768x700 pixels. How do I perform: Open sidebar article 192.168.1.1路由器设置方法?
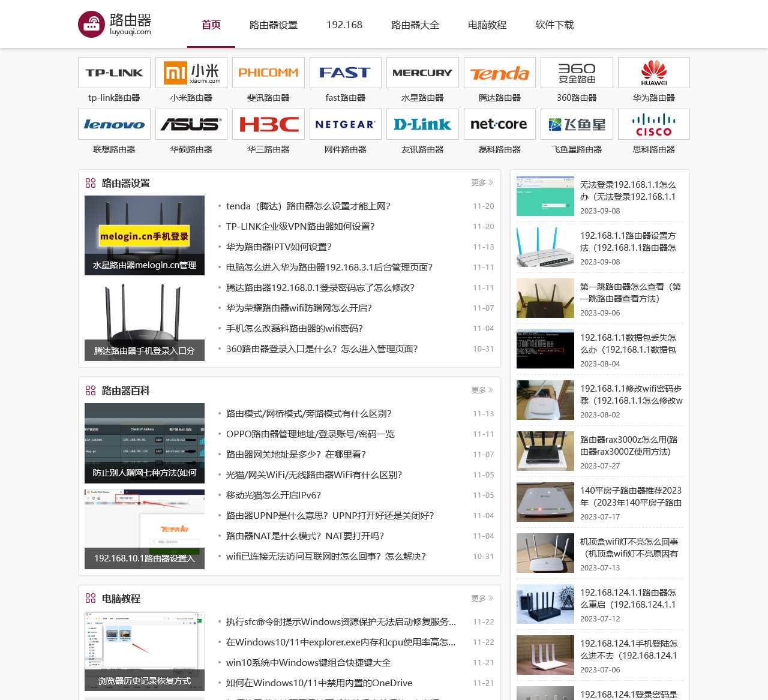point(628,242)
